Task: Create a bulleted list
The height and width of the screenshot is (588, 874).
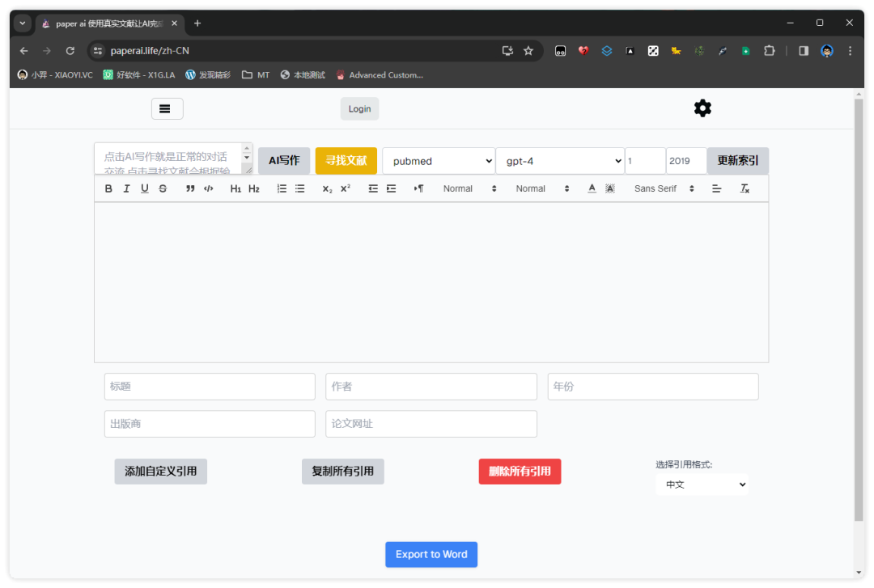Action: point(300,188)
